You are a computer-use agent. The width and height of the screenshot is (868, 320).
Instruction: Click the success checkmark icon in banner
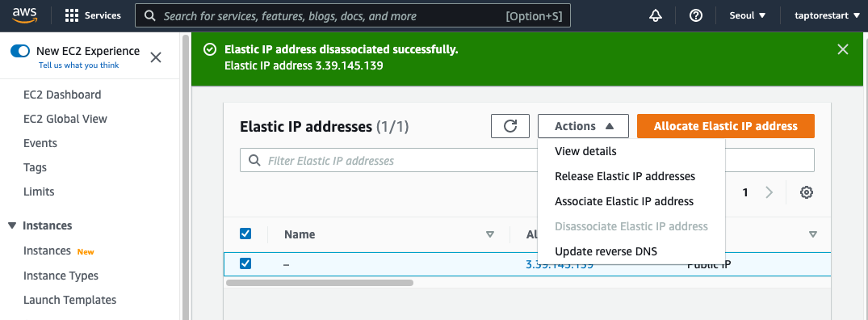coord(210,50)
